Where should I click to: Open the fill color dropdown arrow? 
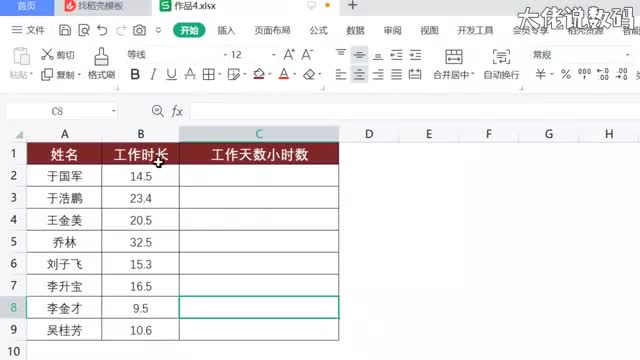pyautogui.click(x=270, y=75)
